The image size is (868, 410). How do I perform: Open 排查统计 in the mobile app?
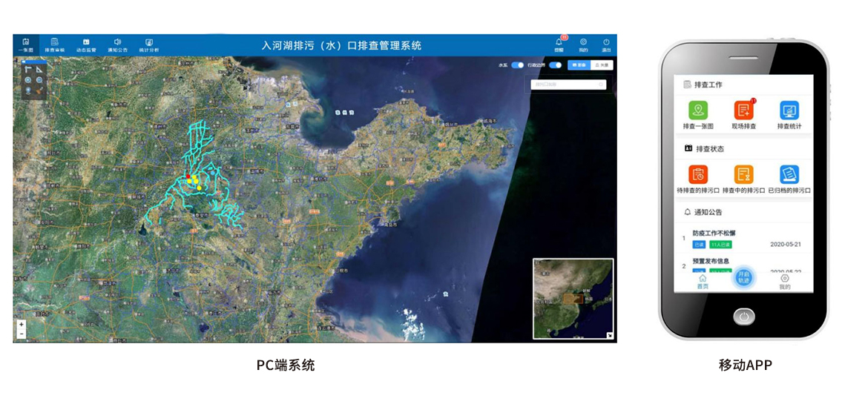(x=789, y=111)
